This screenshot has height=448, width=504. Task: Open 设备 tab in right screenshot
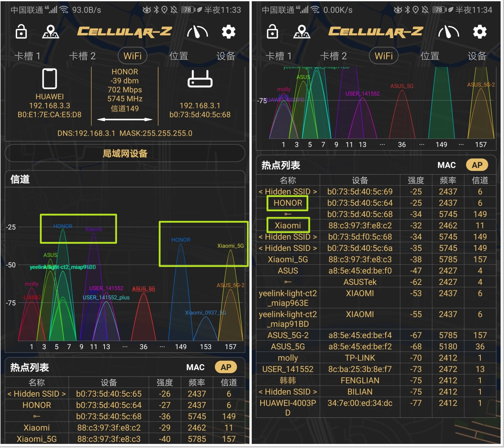pyautogui.click(x=477, y=56)
